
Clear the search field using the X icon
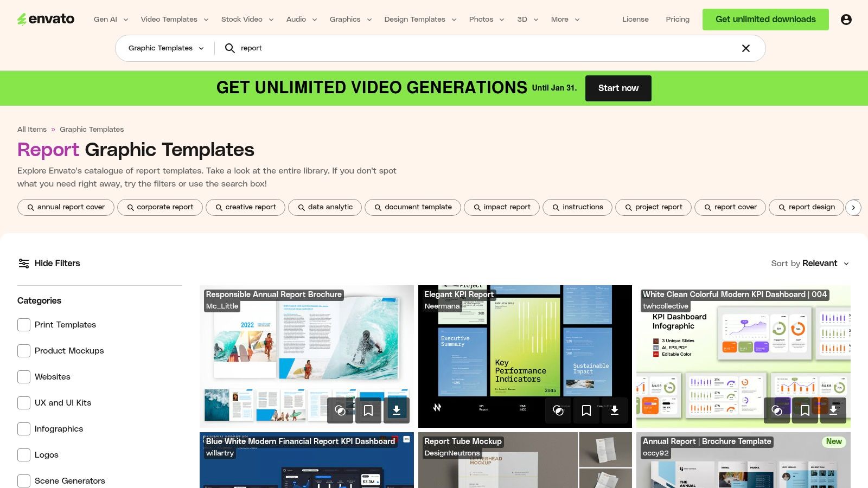[x=746, y=48]
